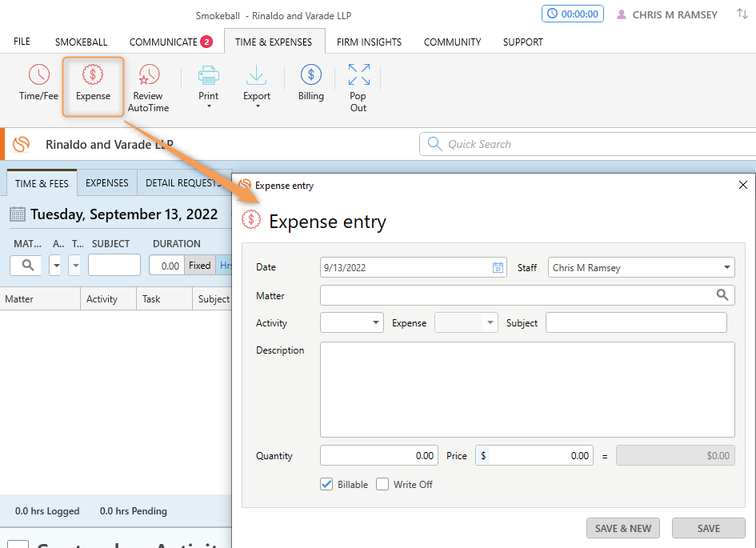Click the Matter field in Expense entry
Image resolution: width=756 pixels, height=548 pixels.
[x=527, y=295]
